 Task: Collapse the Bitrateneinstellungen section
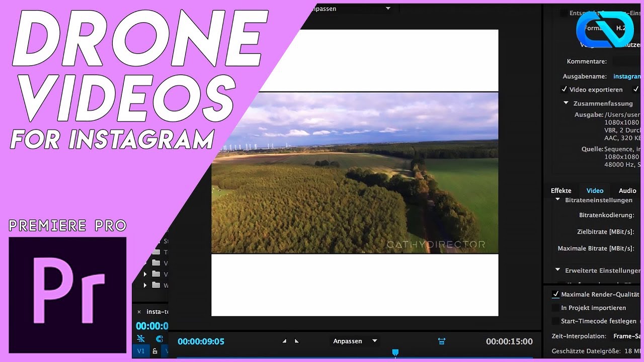pyautogui.click(x=558, y=200)
